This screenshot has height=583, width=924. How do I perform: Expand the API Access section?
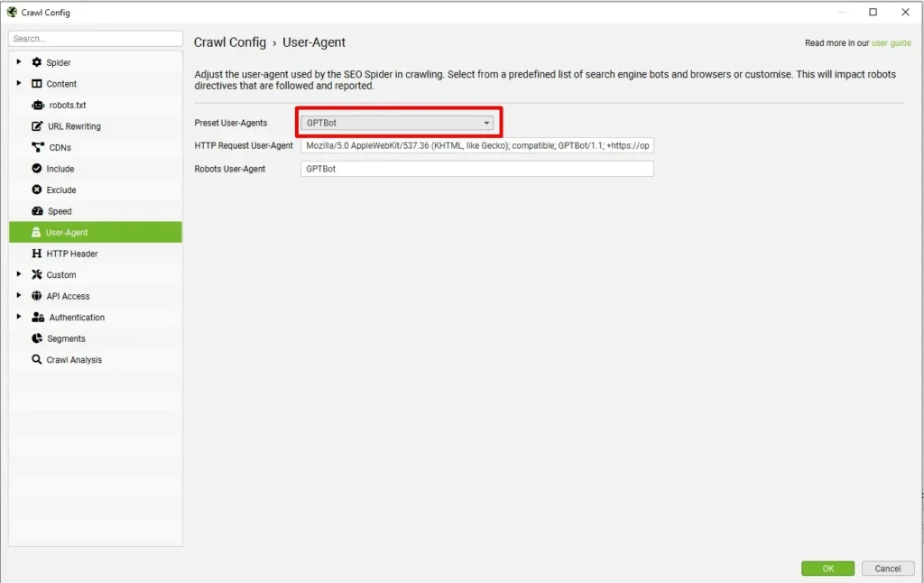[18, 296]
